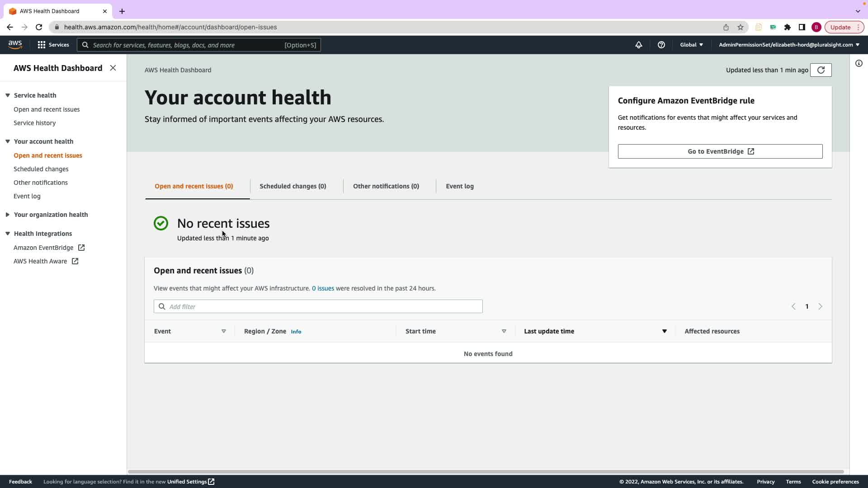Refresh the dashboard with the refresh icon
Screen dimensions: 868x488
point(821,70)
